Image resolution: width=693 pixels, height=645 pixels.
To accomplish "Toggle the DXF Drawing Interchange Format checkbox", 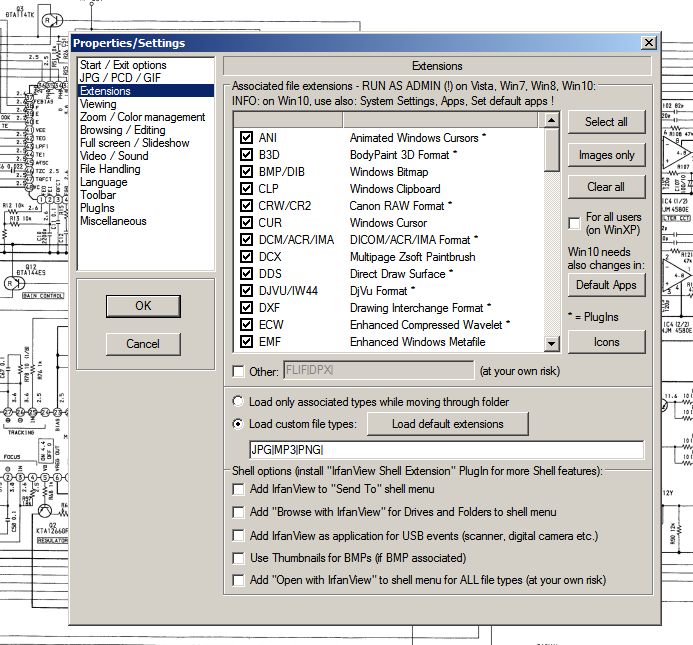I will click(x=246, y=308).
